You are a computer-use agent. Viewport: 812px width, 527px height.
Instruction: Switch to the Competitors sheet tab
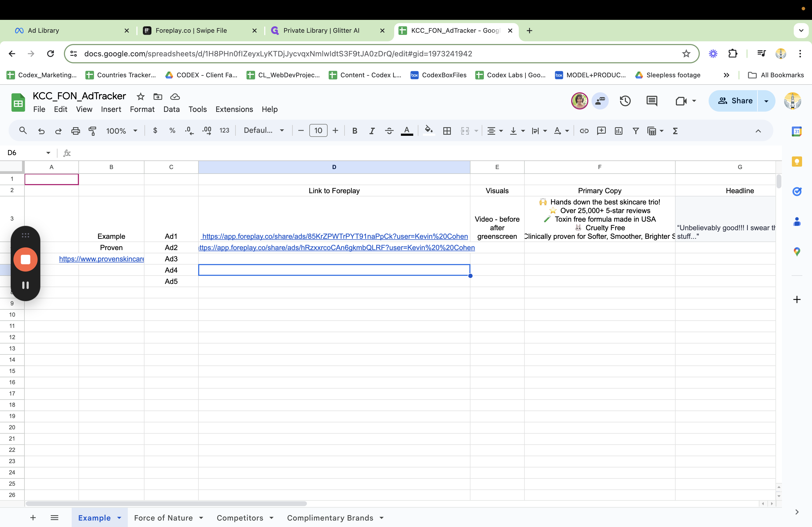click(240, 518)
